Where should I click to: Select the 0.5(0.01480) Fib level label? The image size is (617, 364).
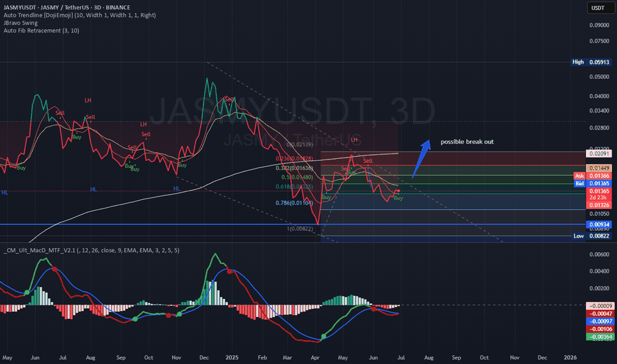point(297,177)
